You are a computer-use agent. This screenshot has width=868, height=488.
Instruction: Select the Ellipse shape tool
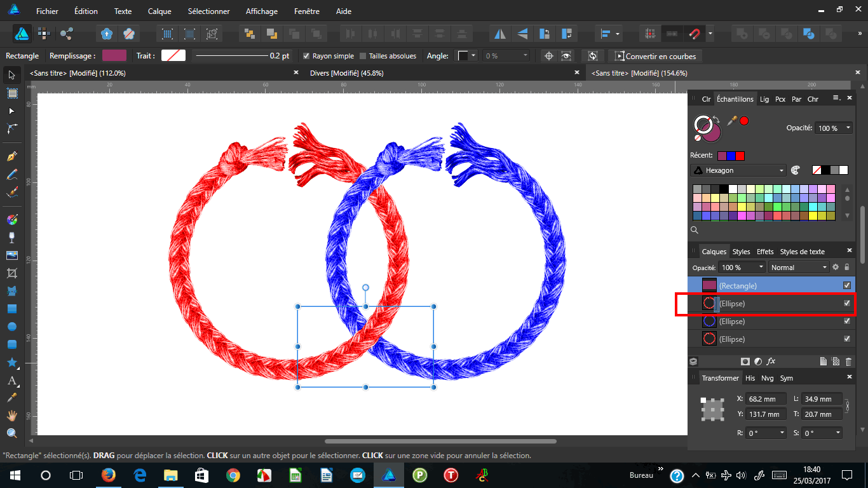[x=11, y=327]
